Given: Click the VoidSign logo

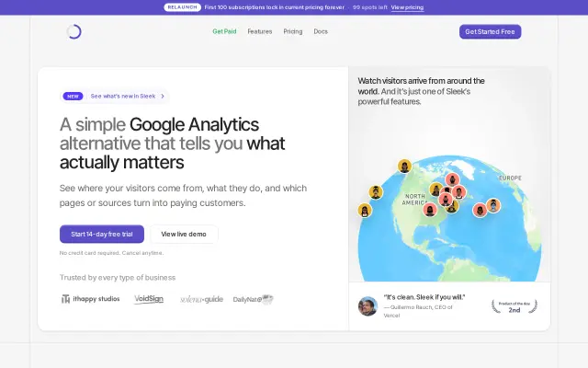Looking at the screenshot, I should pyautogui.click(x=149, y=299).
